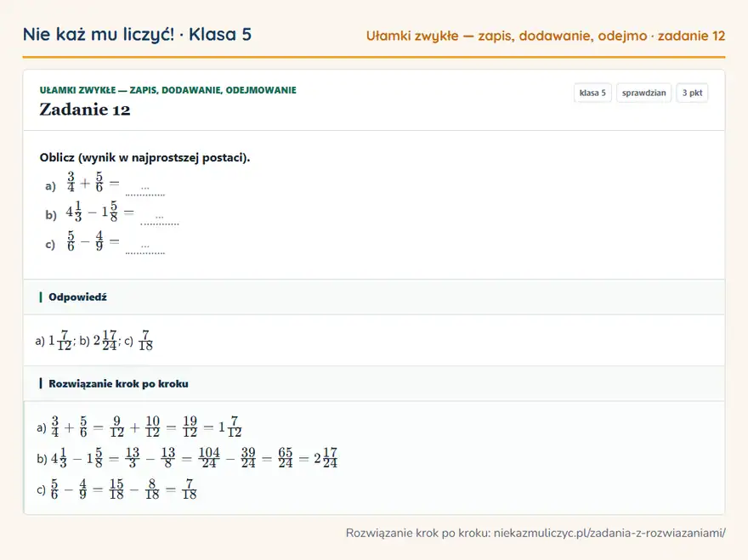Viewport: 748px width, 560px height.
Task: Click the green category label 'UŁAMKI ZWYKŁE — ZAPIS, DODAWANIE, ODEJMOWANIE'
Action: point(168,90)
